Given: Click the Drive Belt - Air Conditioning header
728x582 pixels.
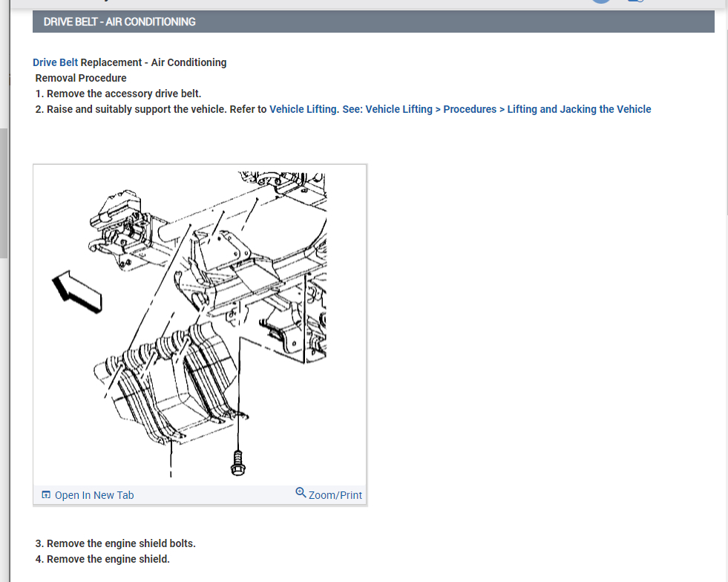Looking at the screenshot, I should pos(373,22).
